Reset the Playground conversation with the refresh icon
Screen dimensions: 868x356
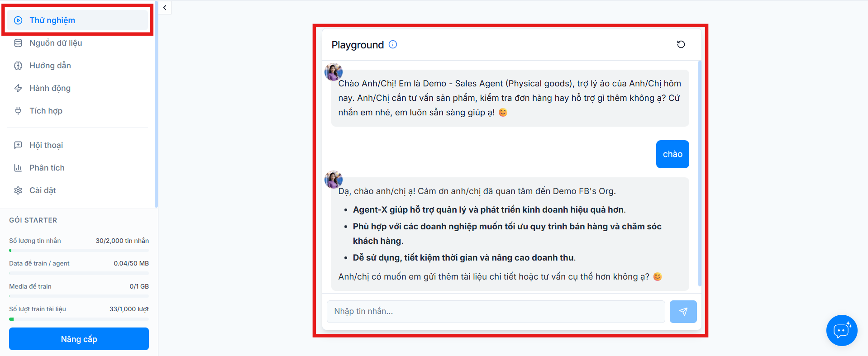(x=681, y=44)
